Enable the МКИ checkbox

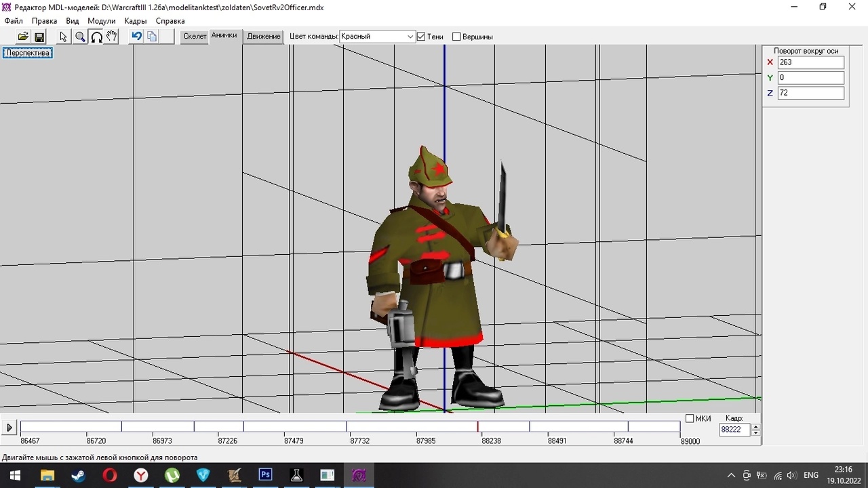tap(690, 418)
